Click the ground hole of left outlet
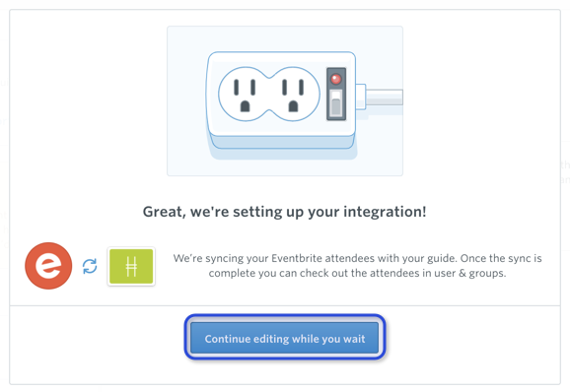The image size is (570, 392). [x=245, y=106]
